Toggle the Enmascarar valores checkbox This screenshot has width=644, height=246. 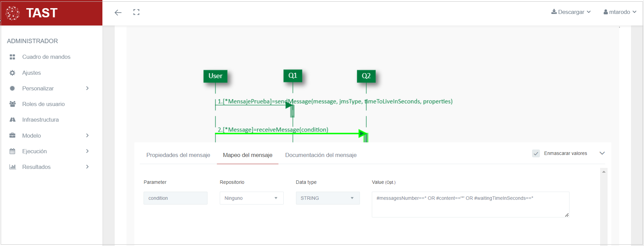(x=536, y=154)
